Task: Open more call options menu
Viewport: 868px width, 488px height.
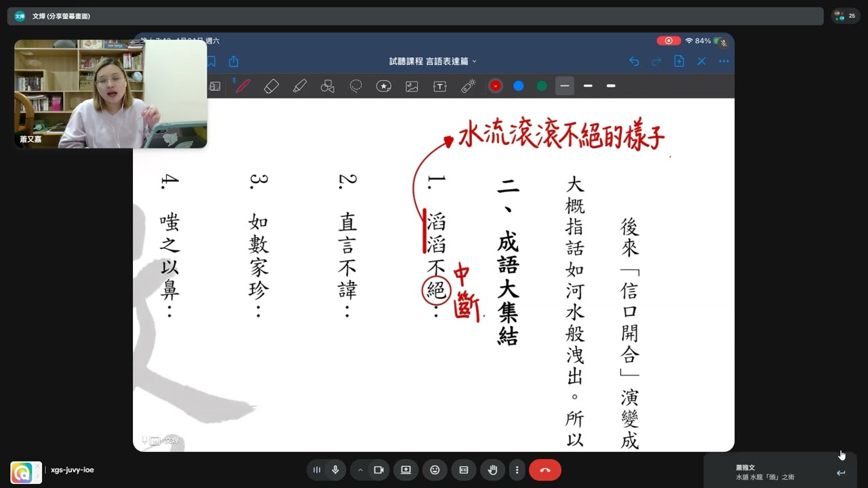Action: click(x=517, y=470)
